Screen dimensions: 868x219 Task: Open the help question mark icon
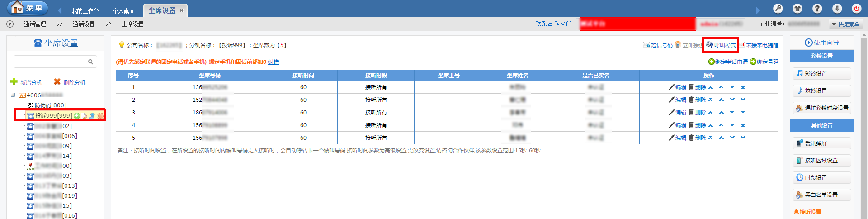[x=817, y=9]
